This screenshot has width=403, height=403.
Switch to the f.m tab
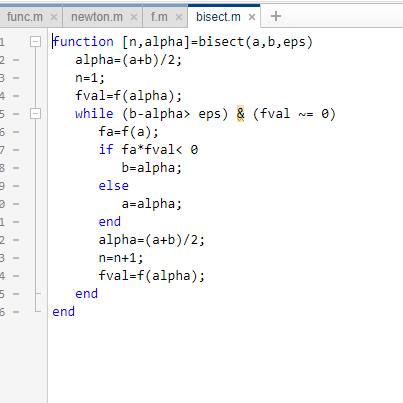tap(159, 17)
